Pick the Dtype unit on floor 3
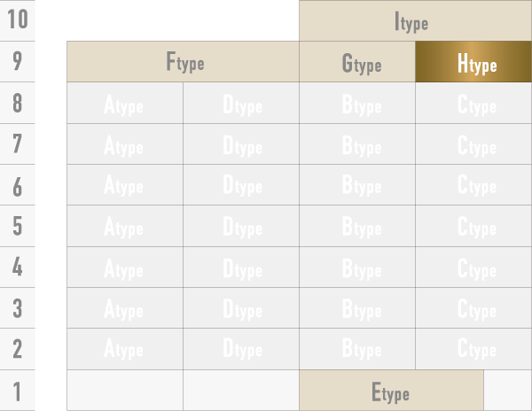The width and height of the screenshot is (532, 411). [241, 307]
